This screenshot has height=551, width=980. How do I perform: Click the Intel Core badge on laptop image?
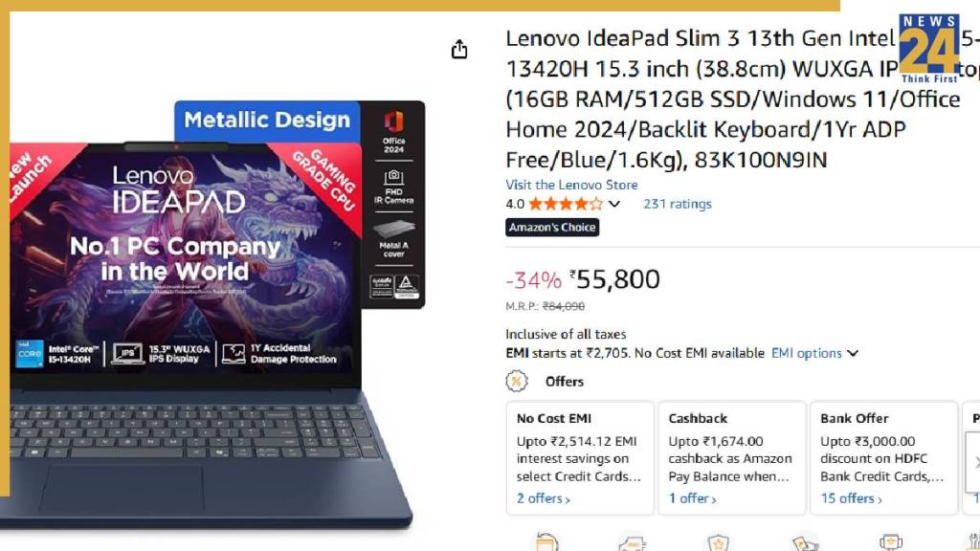point(30,354)
